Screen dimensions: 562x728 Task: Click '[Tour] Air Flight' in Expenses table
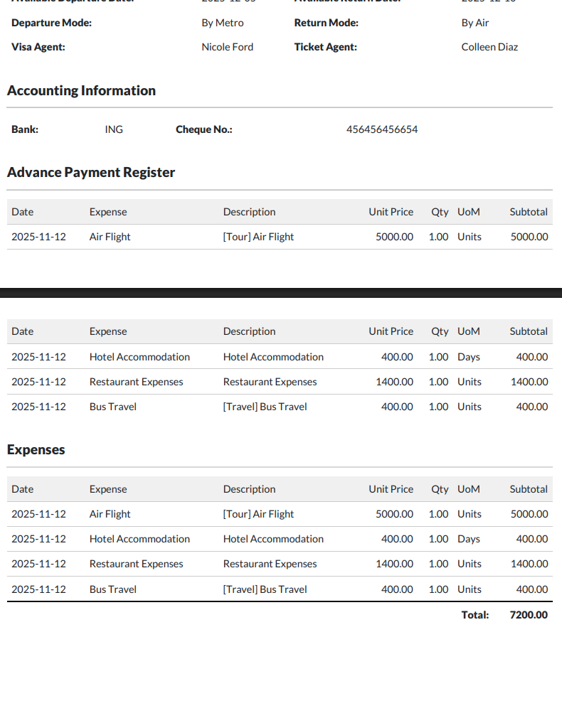pos(258,514)
